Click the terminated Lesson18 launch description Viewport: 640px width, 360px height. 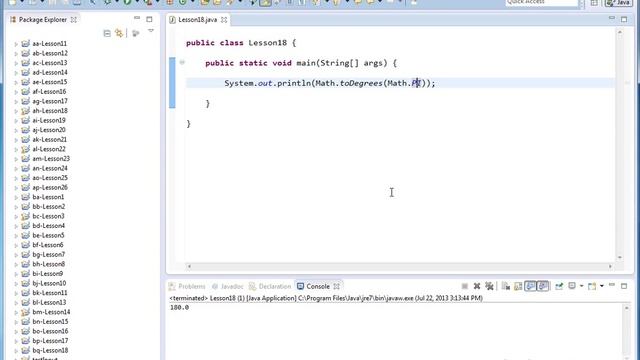coord(326,298)
